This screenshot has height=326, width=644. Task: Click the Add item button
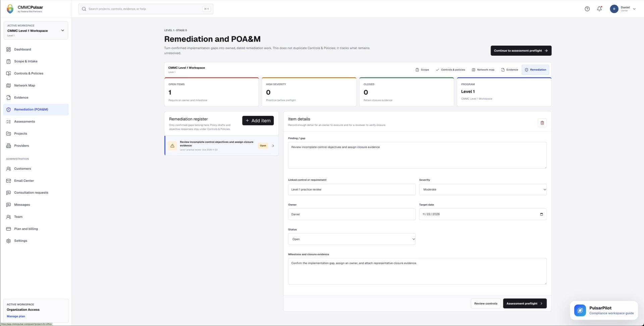258,121
